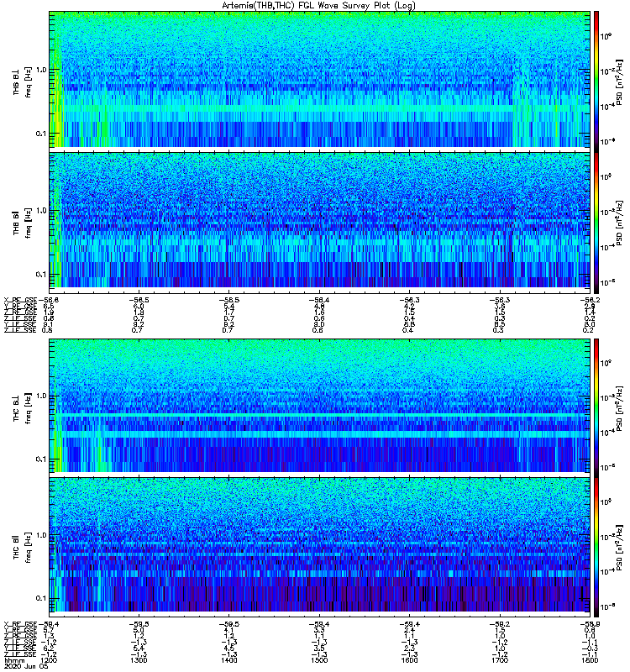Viewport: 630px width, 672px height.
Task: Click the THC Y_RE_GSE value "5.7"
Action: pos(49,630)
